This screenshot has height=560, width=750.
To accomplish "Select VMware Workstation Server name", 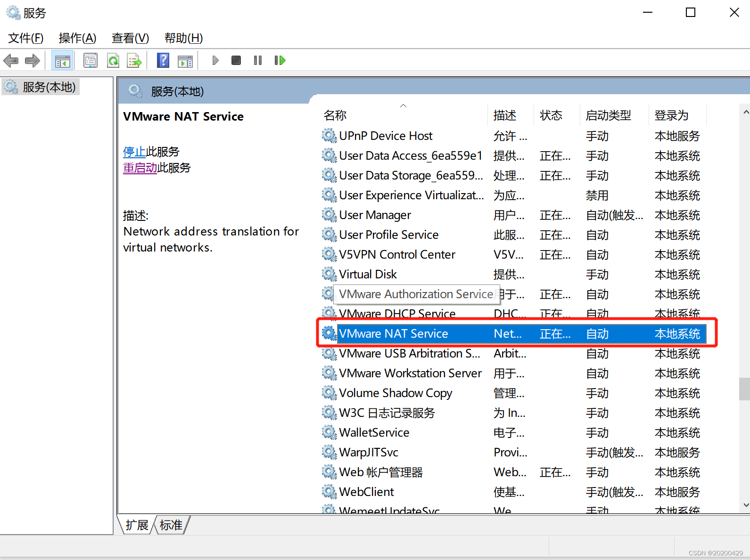I will (x=410, y=373).
